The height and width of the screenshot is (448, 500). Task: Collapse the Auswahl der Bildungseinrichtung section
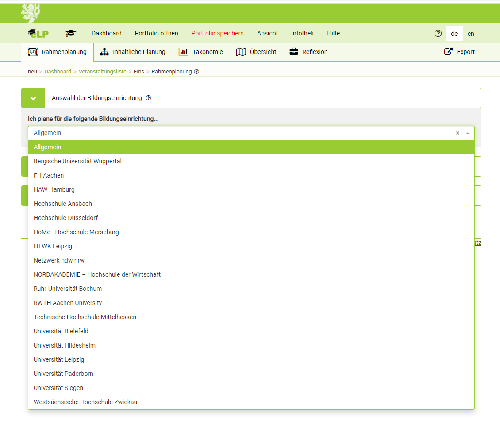[33, 98]
